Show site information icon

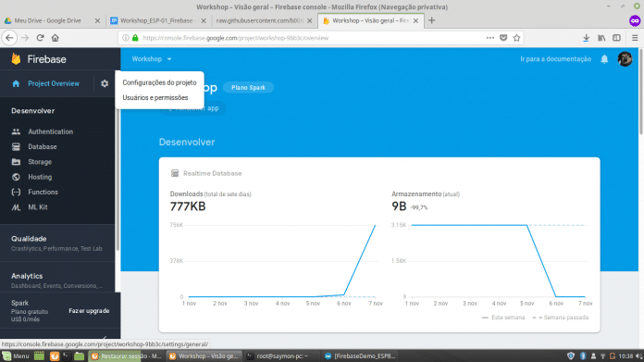tap(126, 38)
